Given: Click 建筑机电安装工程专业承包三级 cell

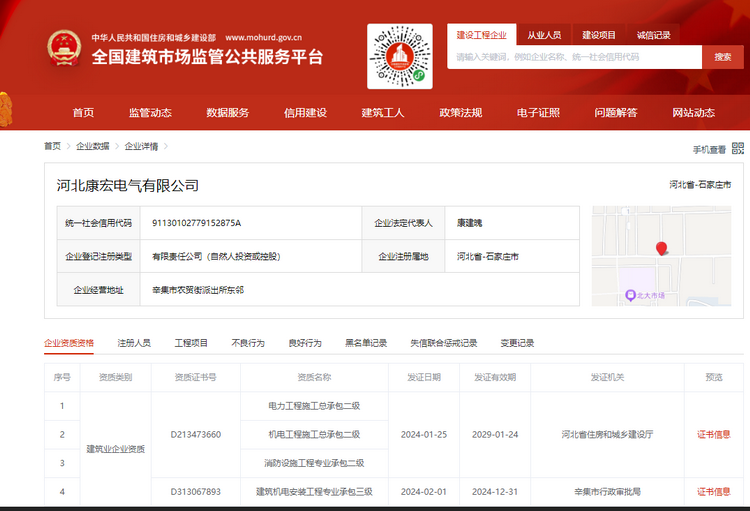Looking at the screenshot, I should point(314,491).
